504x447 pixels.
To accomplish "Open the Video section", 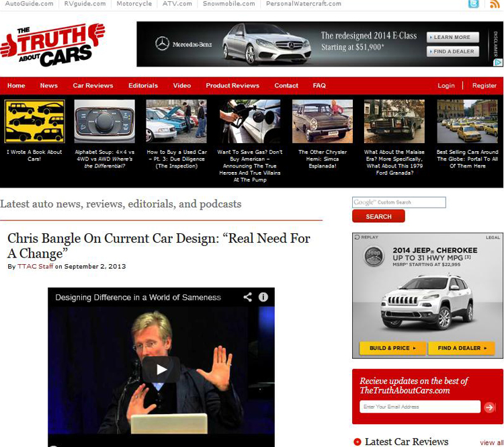I will pyautogui.click(x=182, y=85).
